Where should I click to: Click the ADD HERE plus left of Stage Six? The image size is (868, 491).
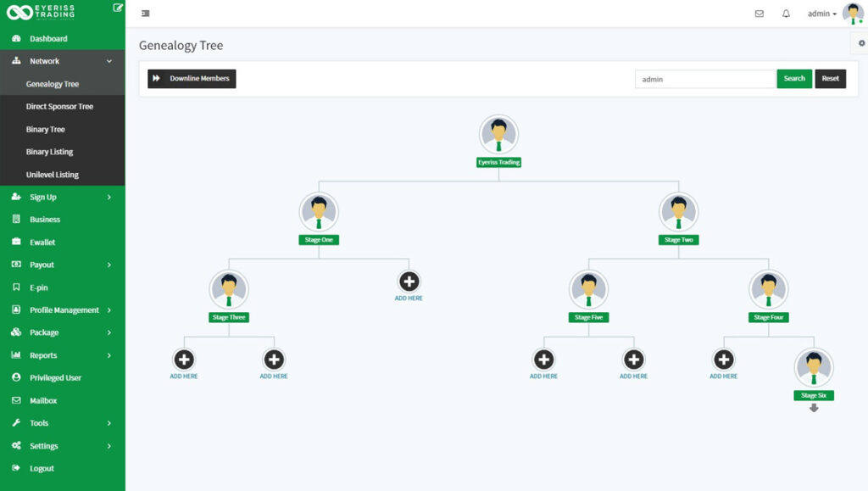[723, 360]
